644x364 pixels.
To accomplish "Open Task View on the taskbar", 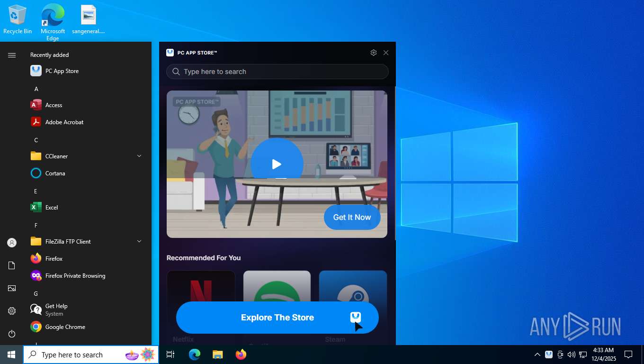I will click(x=170, y=355).
